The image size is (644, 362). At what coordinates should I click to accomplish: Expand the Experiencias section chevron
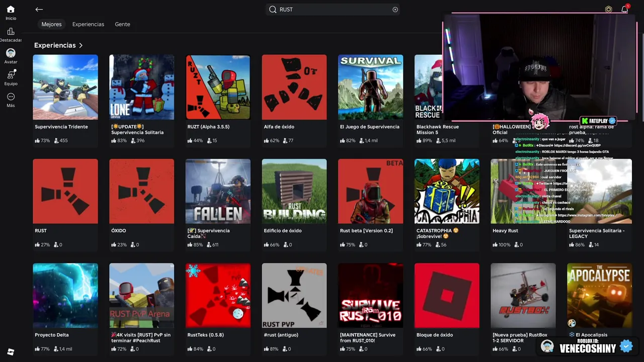click(80, 45)
